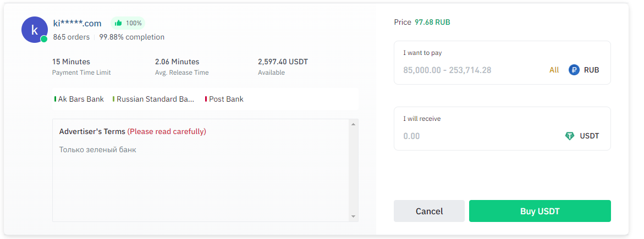Select the Post Bank payment tag
Viewport: 644px width, 239px height.
coord(225,99)
